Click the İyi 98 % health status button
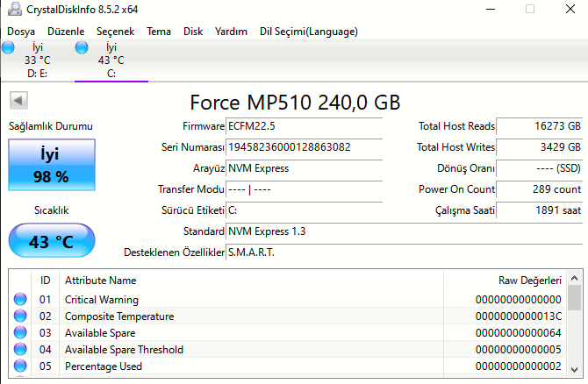The image size is (588, 384). 50,165
